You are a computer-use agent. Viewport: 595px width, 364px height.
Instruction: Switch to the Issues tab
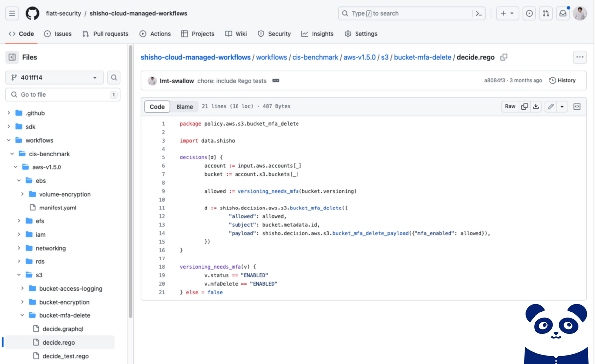(58, 34)
